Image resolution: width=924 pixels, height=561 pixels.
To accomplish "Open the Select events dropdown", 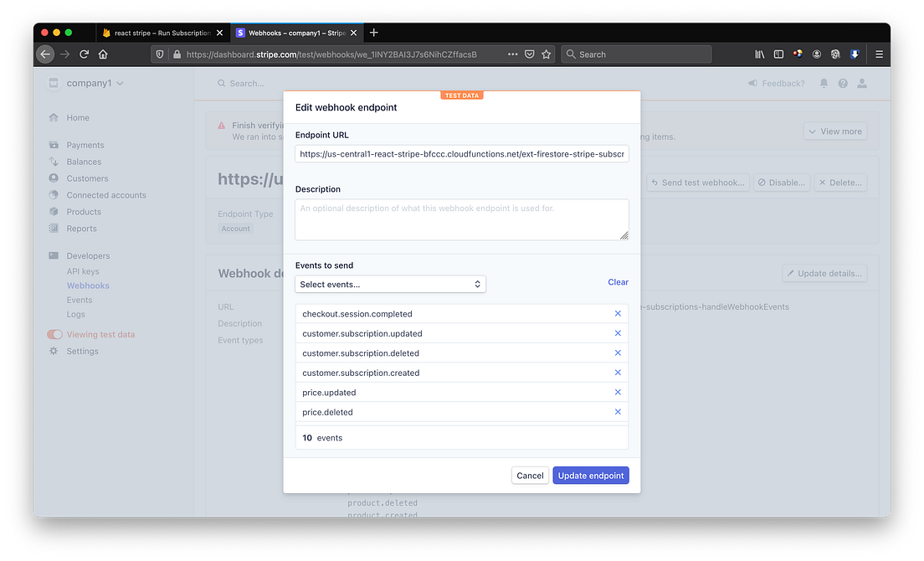I will tap(390, 284).
